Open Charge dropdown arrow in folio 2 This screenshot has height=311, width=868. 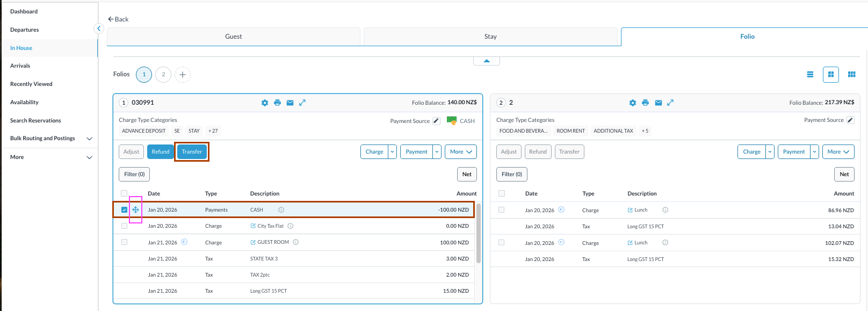click(x=770, y=152)
